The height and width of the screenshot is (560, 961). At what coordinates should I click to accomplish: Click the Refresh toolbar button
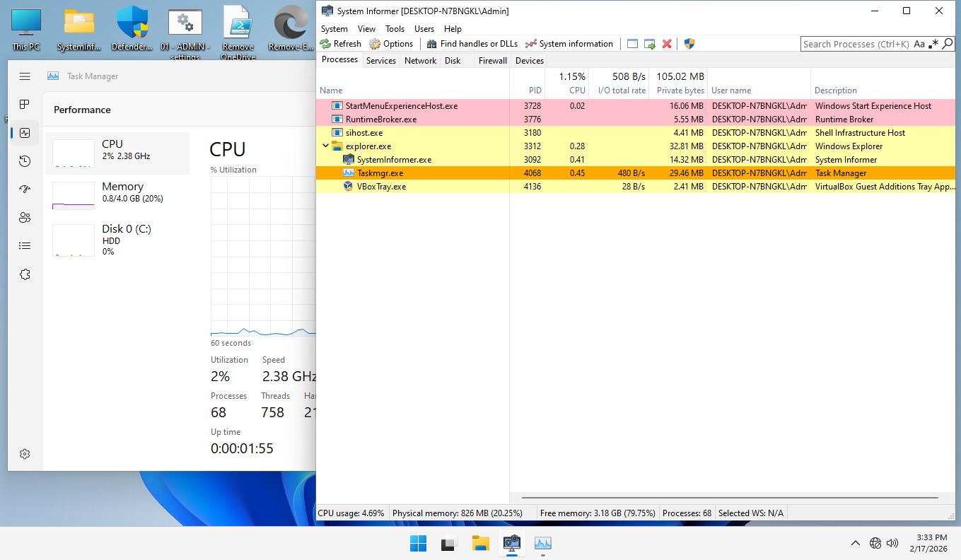click(x=340, y=44)
